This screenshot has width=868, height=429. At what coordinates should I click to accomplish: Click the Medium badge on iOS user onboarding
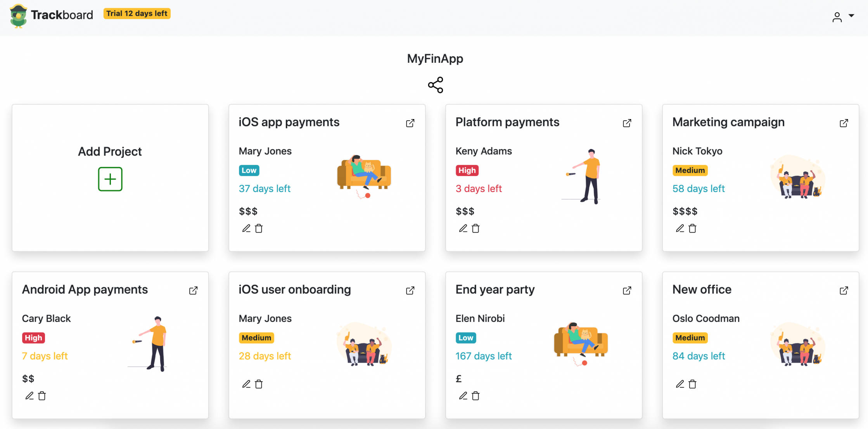click(256, 338)
